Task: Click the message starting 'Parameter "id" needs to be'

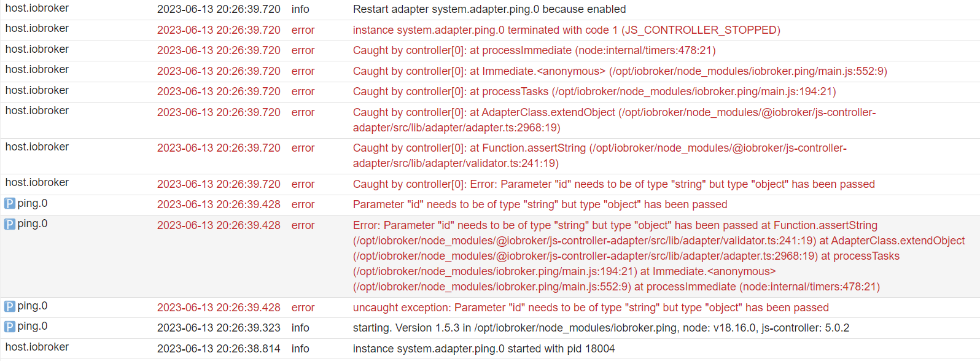Action: 540,204
